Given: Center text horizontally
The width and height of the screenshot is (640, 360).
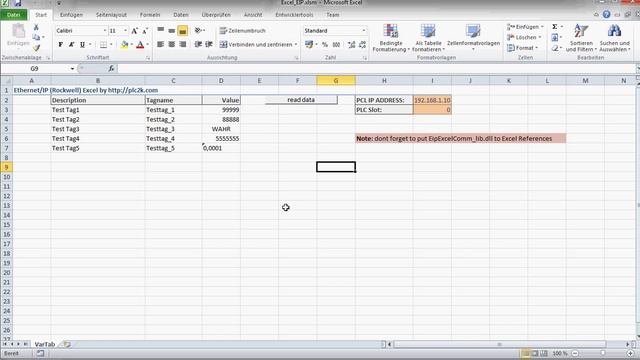Looking at the screenshot, I should [172, 44].
